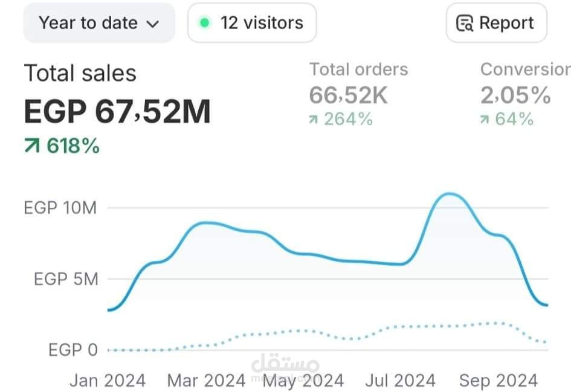The height and width of the screenshot is (392, 571).
Task: Click the Jan 2024 axis label
Action: click(108, 381)
